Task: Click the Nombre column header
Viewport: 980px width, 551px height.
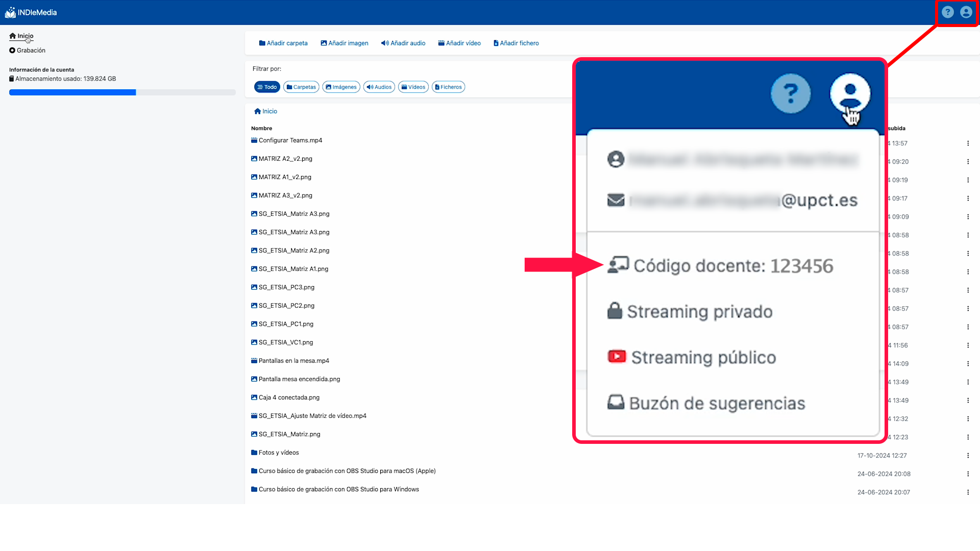Action: [261, 129]
